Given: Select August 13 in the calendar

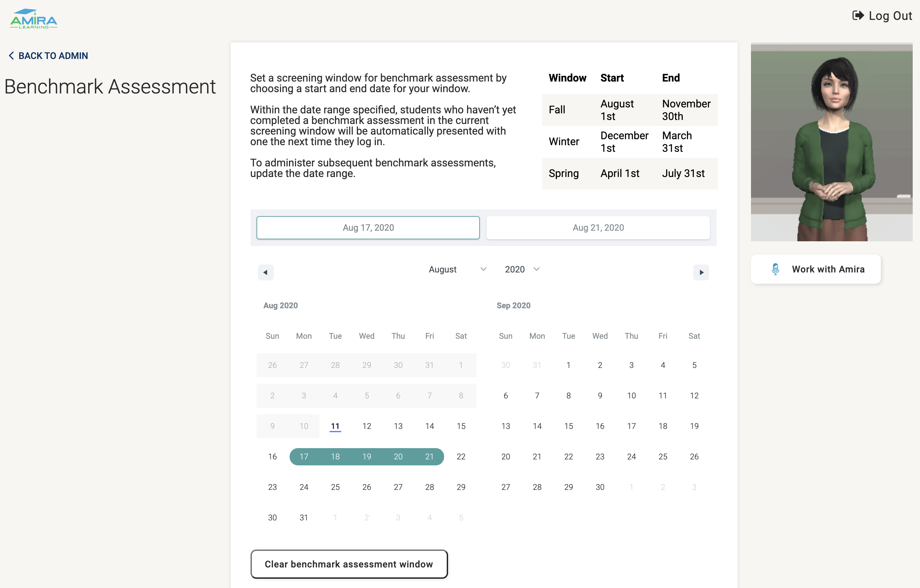Looking at the screenshot, I should pyautogui.click(x=398, y=426).
